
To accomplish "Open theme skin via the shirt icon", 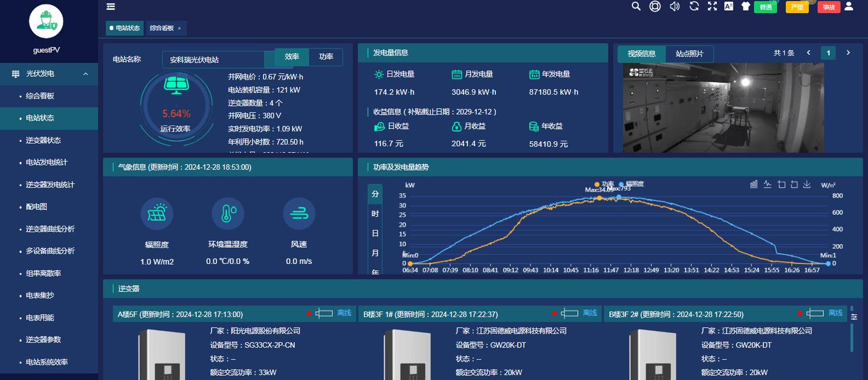I will pos(746,6).
